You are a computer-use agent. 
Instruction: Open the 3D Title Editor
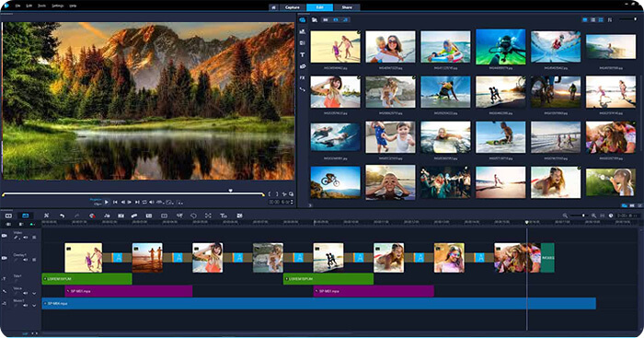click(224, 216)
